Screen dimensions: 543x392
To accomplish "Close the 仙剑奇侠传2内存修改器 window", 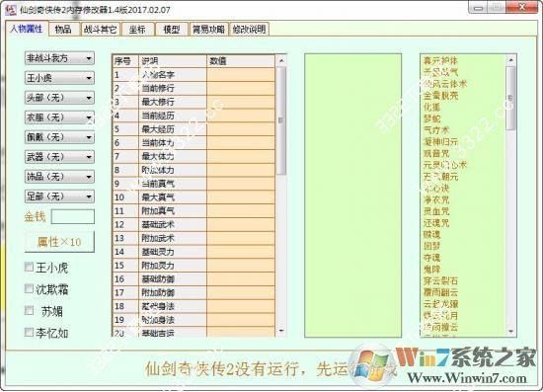I will 521,8.
